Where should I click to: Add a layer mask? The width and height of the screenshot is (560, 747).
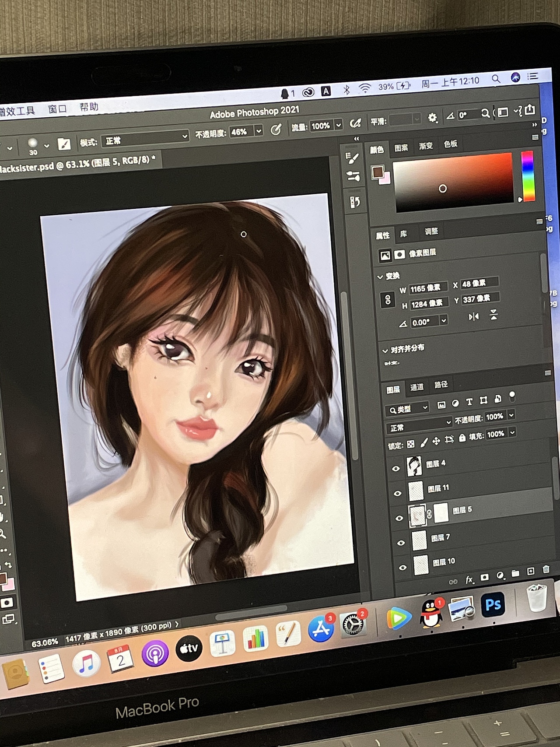tap(484, 578)
